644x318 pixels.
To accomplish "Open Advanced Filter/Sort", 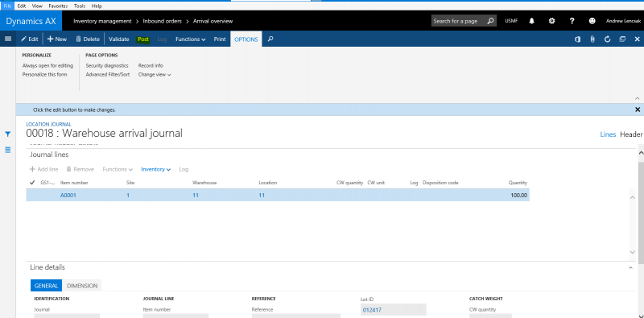I will tap(108, 74).
